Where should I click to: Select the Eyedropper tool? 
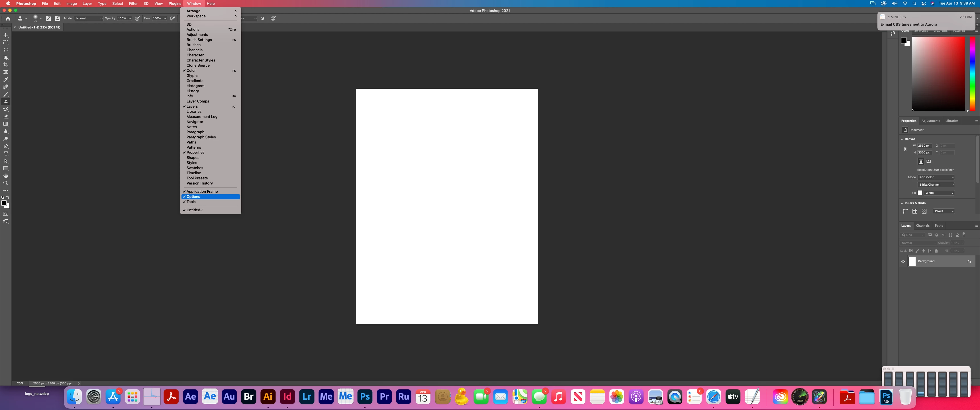6,79
